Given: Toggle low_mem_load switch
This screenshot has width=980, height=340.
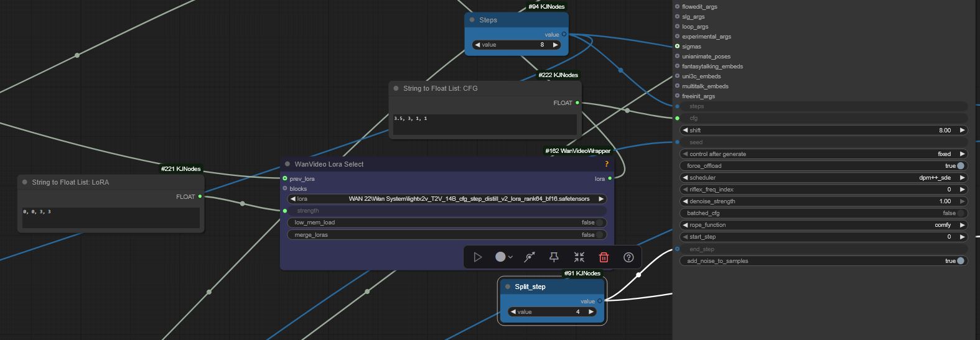Looking at the screenshot, I should [600, 223].
